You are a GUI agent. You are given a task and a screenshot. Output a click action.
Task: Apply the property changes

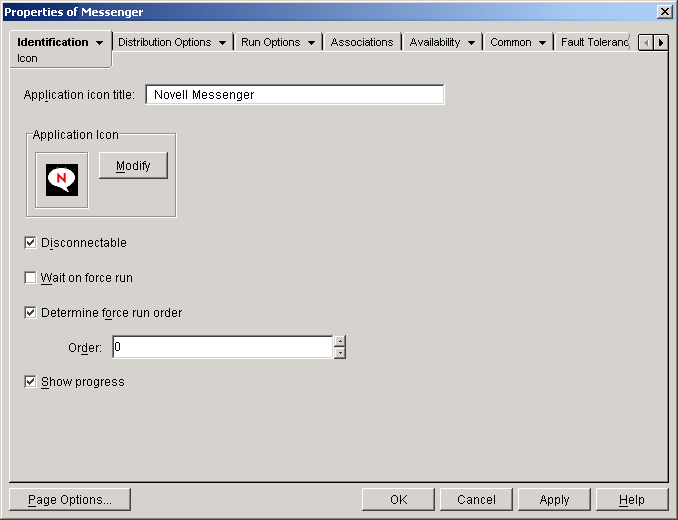click(x=554, y=500)
